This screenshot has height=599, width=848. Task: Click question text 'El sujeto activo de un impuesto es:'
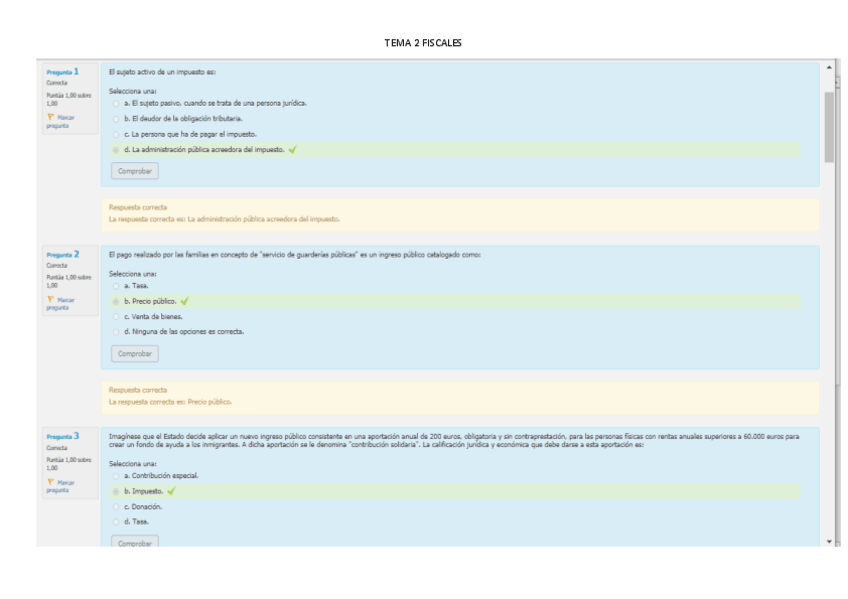pyautogui.click(x=162, y=72)
